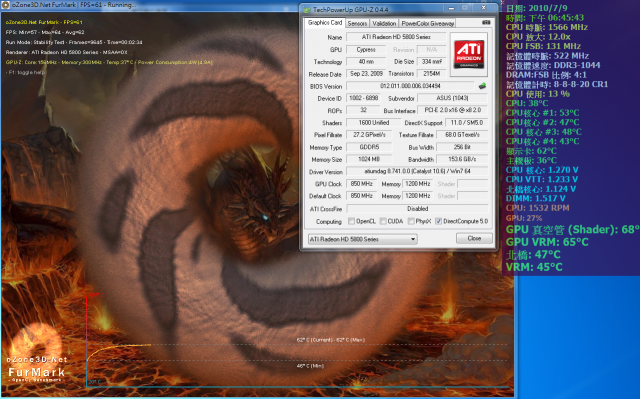Click the Transistors field 2154M
Screen dimensions: 640x399
click(x=432, y=74)
